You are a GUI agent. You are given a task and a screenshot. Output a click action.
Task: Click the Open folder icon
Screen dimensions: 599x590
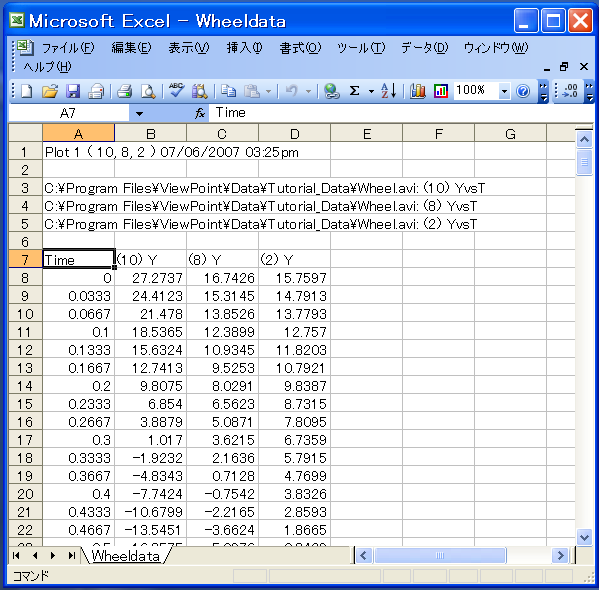pyautogui.click(x=50, y=91)
